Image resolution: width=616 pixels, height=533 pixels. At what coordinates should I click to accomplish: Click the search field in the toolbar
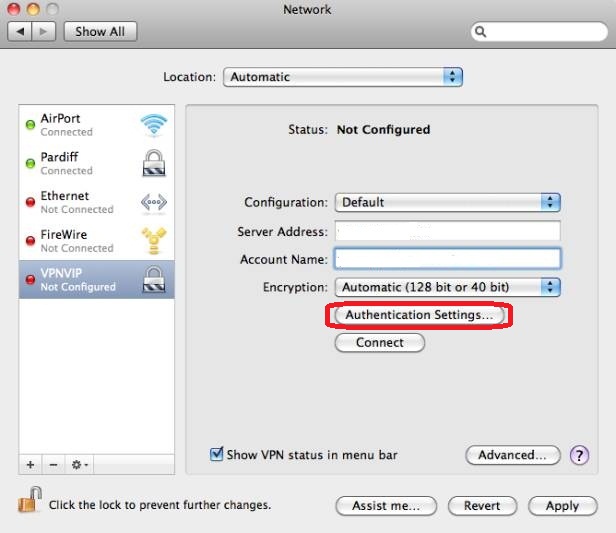click(x=539, y=31)
